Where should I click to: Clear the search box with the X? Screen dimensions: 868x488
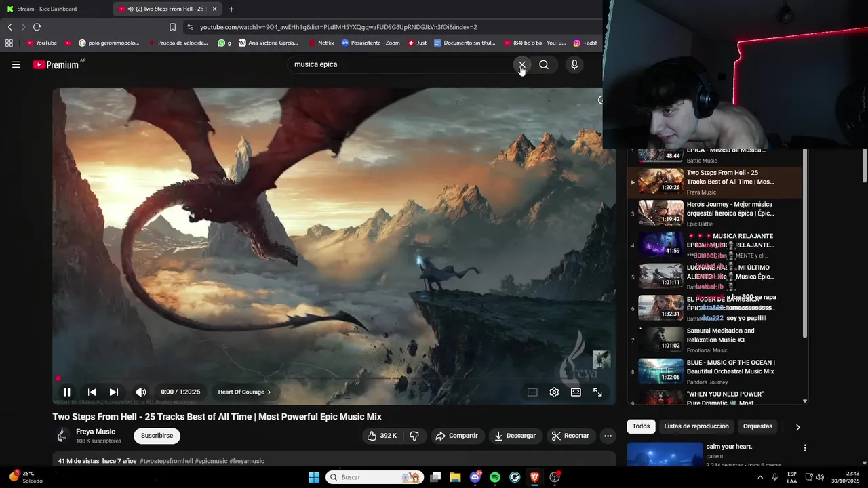(x=521, y=64)
